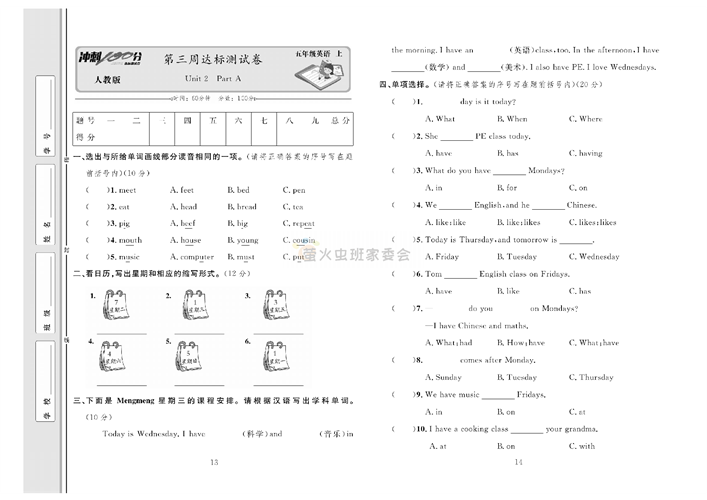This screenshot has width=707, height=500.
Task: Choose option 'B. for' in question 3
Action: pos(507,188)
